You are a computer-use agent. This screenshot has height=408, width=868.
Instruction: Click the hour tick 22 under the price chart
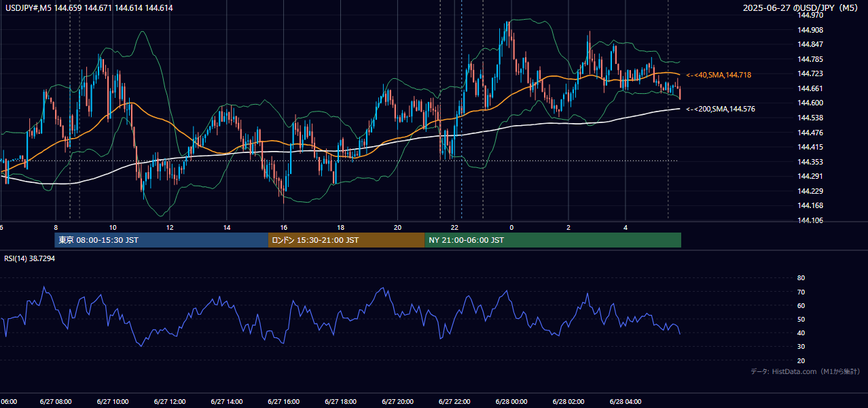point(455,227)
